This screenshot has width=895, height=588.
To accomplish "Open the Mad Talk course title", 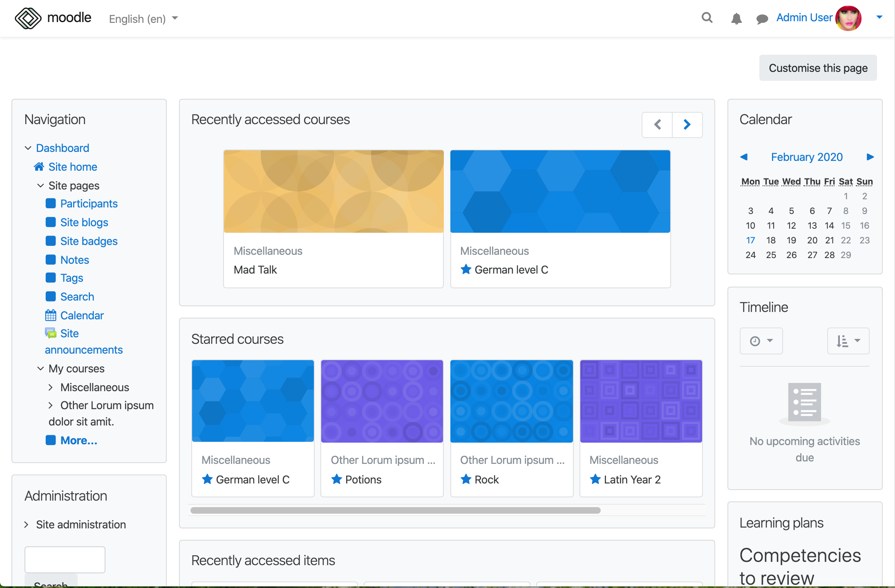I will point(255,269).
